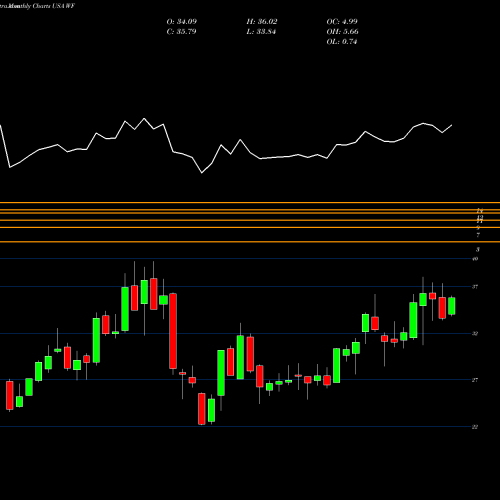Click the indicator scale label 7

point(478,235)
